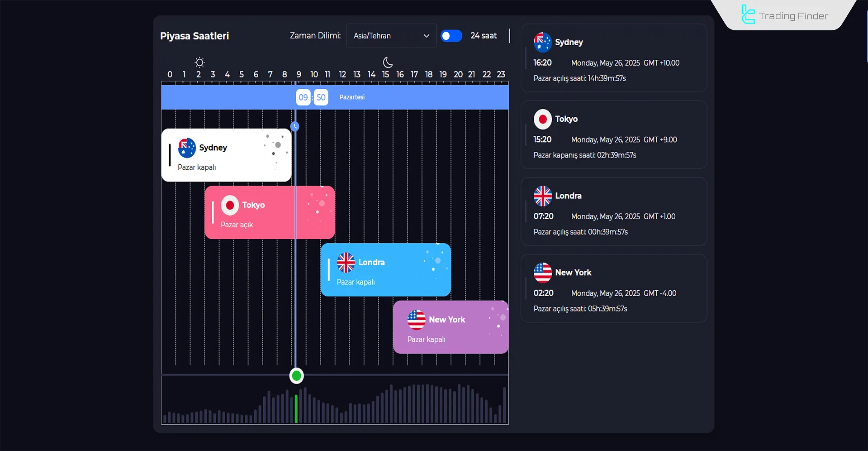Viewport: 868px width, 451px height.
Task: Select the Sydney info card on the right
Action: (x=613, y=58)
